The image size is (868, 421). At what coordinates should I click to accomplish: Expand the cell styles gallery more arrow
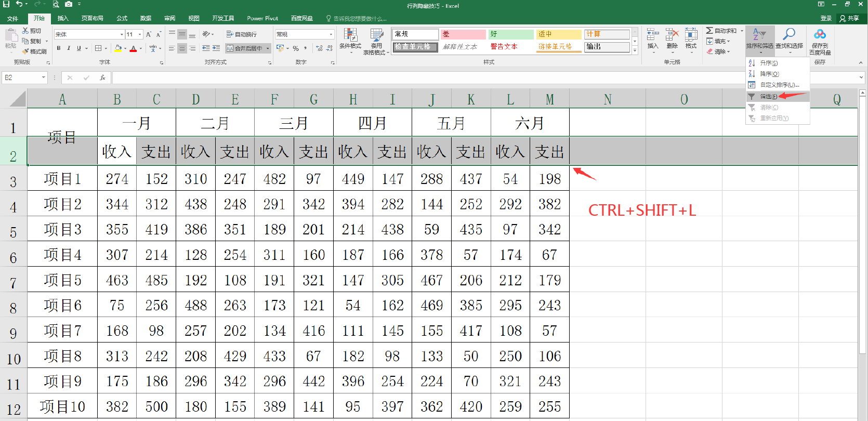tap(635, 50)
